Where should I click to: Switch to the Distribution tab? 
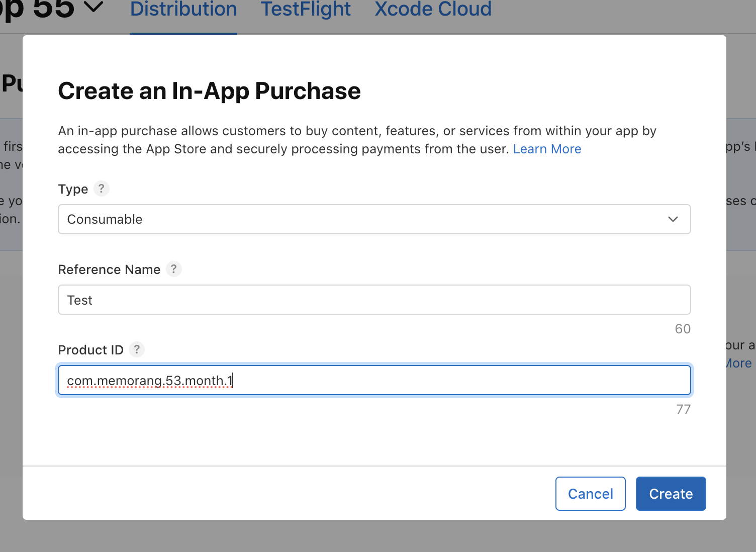pyautogui.click(x=183, y=10)
